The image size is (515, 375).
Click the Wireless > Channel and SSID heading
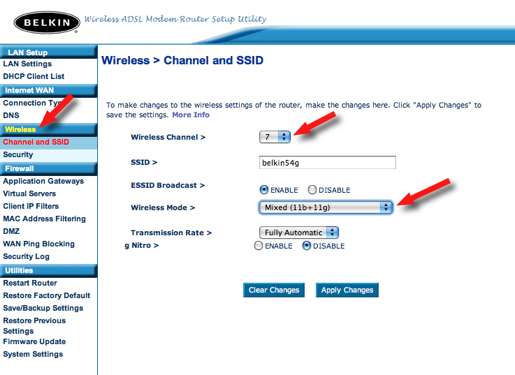tap(182, 60)
